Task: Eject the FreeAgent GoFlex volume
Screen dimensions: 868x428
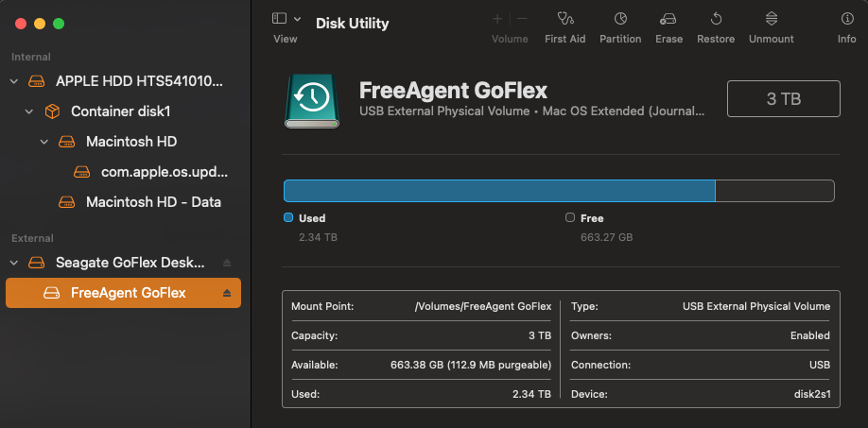Action: (227, 293)
